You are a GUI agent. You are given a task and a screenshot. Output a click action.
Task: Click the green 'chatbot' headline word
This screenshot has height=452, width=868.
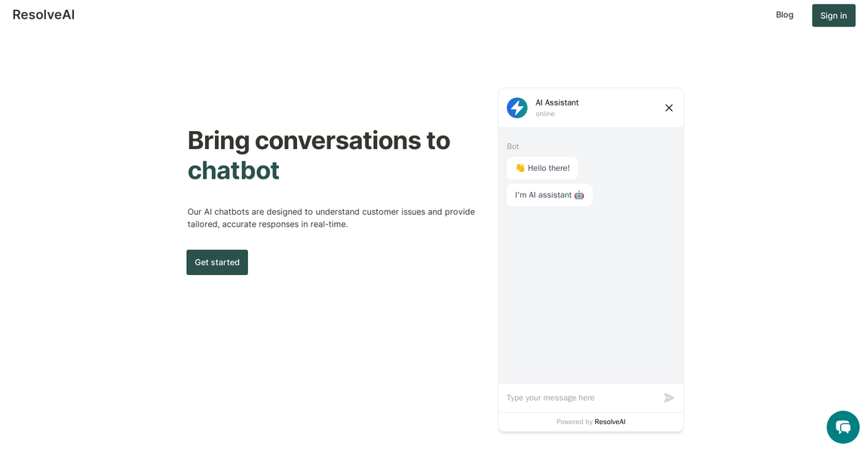coord(233,170)
